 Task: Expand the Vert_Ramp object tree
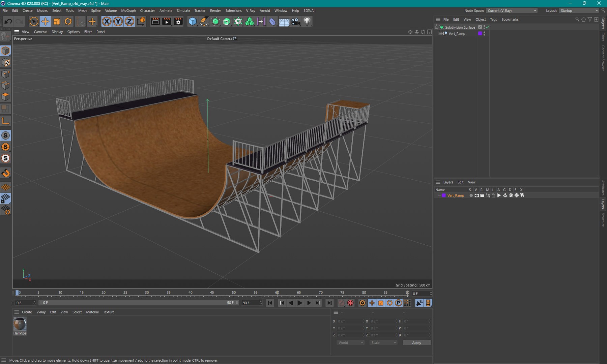pos(440,34)
